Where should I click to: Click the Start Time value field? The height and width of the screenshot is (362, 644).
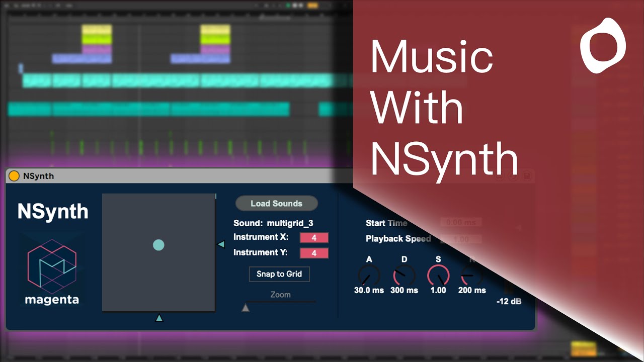461,222
